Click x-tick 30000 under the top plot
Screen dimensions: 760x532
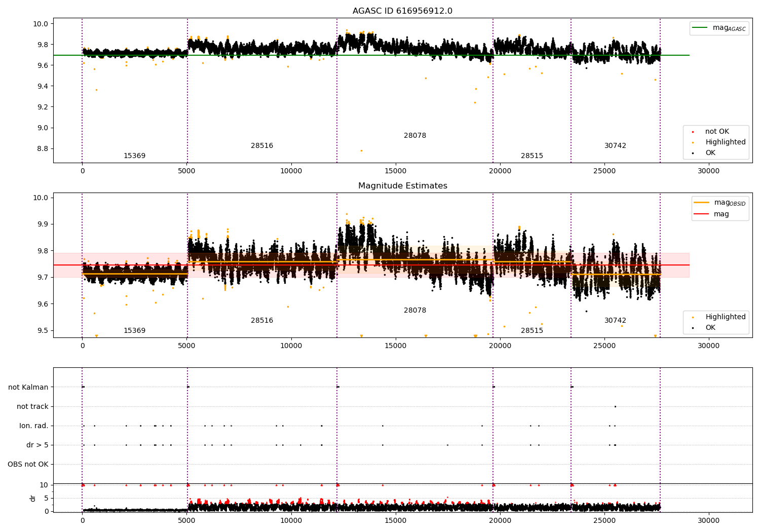708,171
